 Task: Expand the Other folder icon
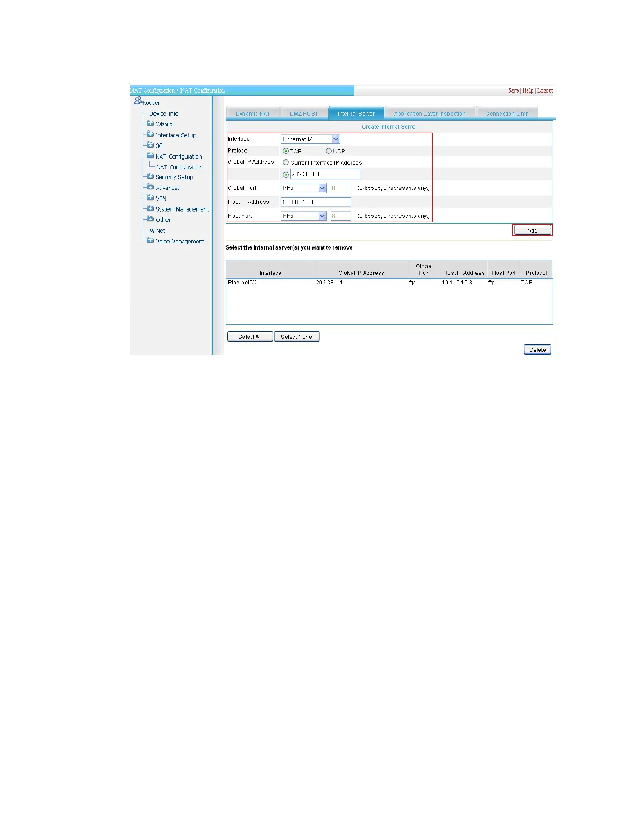(150, 219)
